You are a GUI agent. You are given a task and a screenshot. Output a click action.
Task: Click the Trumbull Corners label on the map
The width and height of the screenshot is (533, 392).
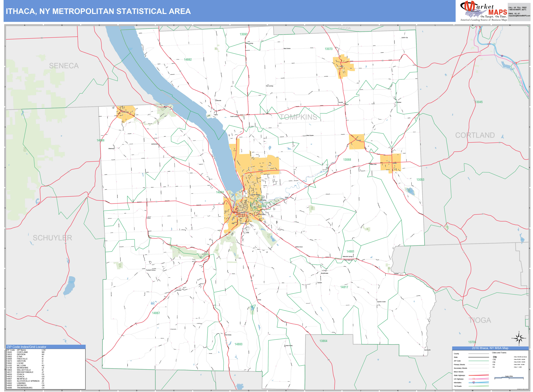pyautogui.click(x=151, y=270)
